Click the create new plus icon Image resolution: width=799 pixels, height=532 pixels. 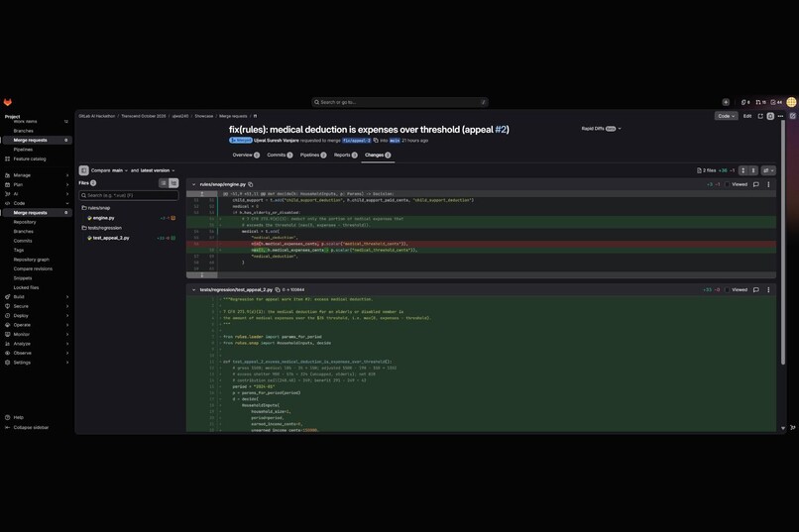(x=726, y=102)
